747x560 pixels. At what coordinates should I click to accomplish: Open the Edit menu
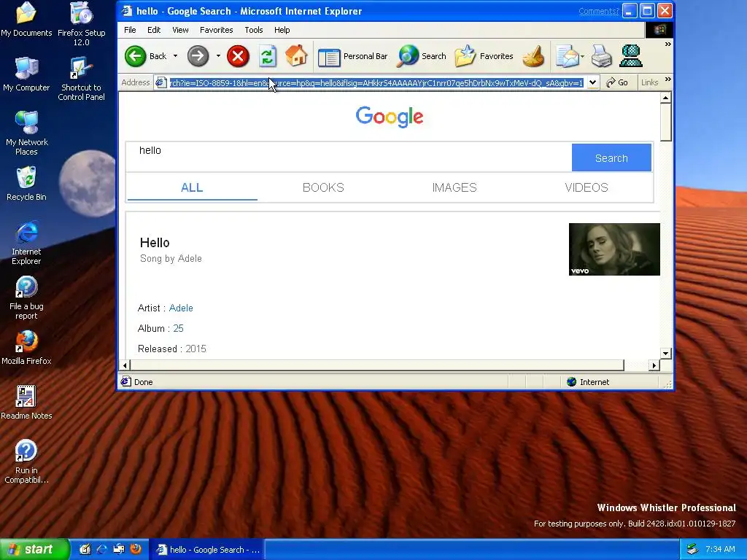(154, 30)
